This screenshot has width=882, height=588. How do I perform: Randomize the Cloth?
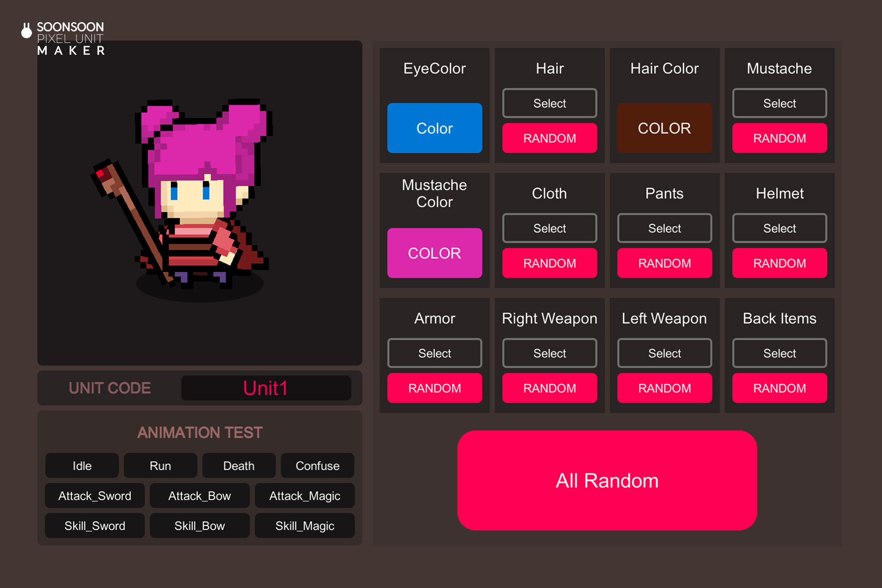[550, 263]
